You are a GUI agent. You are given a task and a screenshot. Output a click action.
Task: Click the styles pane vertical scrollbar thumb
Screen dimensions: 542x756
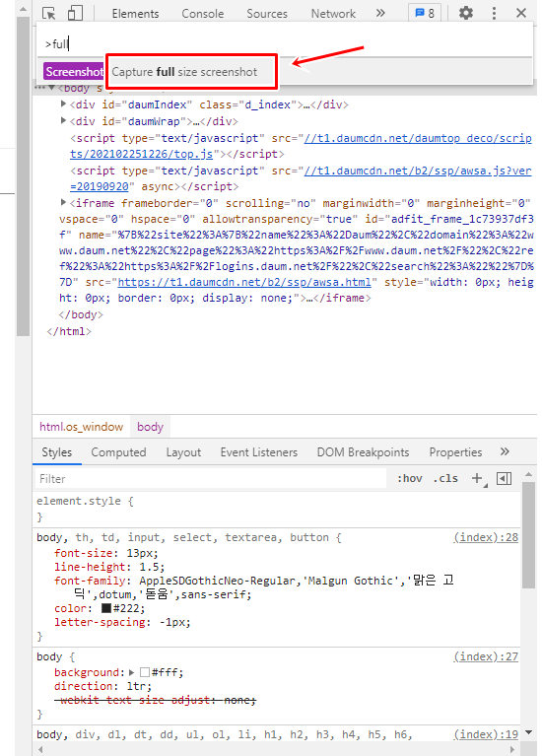tap(529, 535)
